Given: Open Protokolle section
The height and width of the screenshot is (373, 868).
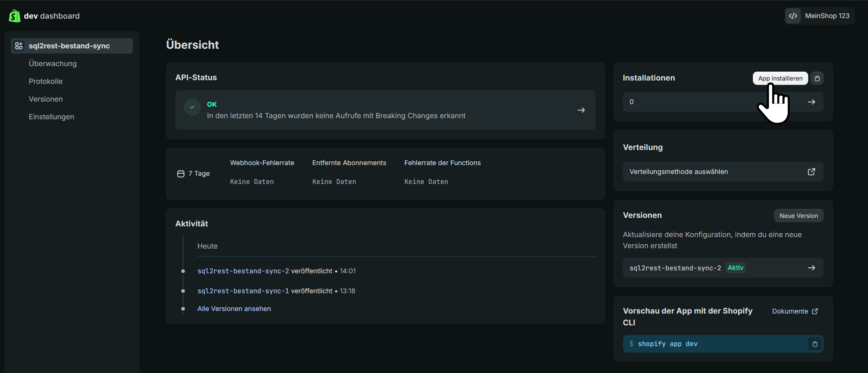Looking at the screenshot, I should click(x=46, y=81).
